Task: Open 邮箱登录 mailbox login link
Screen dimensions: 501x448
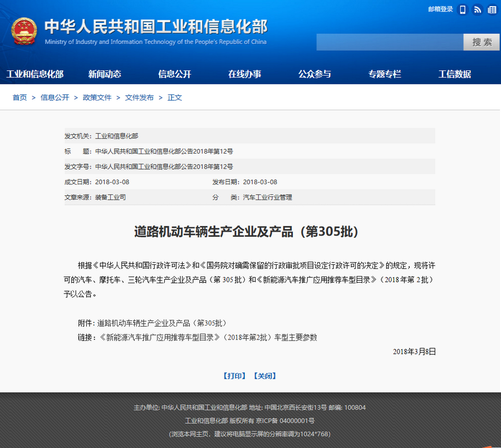Action: coord(440,9)
